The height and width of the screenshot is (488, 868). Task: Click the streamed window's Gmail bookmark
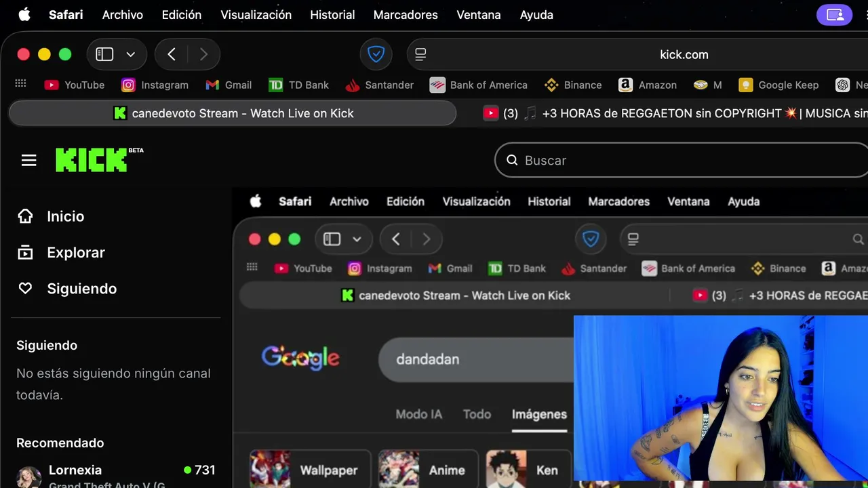[x=450, y=268]
